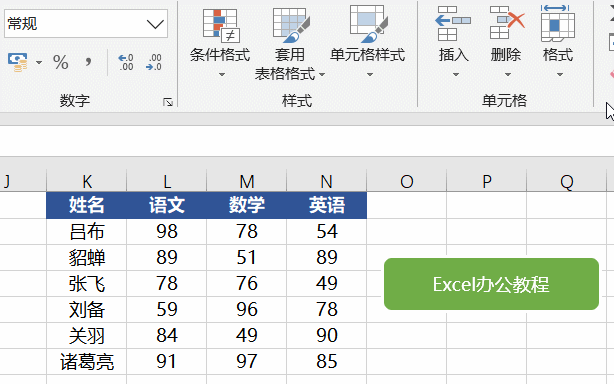Click the Format cells (格式) icon
This screenshot has height=384, width=614.
pos(558,23)
